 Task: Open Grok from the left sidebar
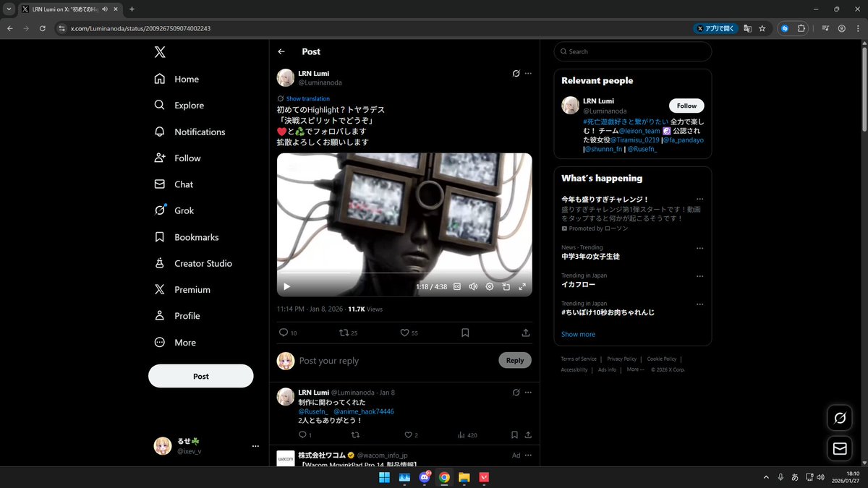184,210
